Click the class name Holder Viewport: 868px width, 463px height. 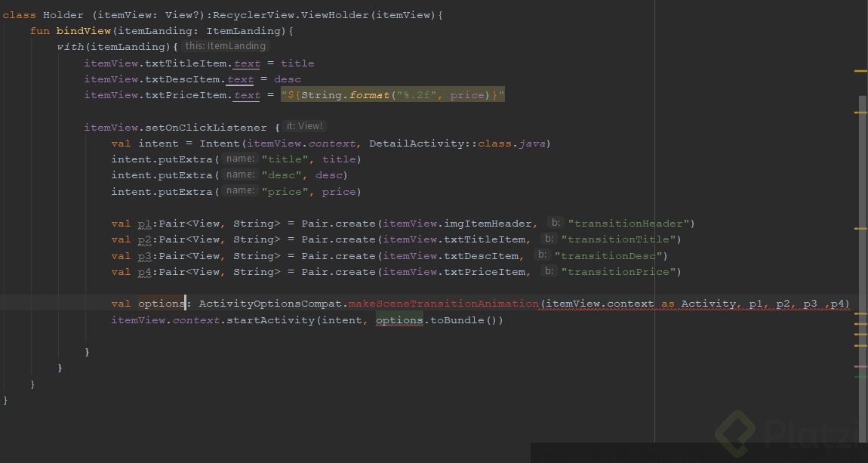pos(63,15)
